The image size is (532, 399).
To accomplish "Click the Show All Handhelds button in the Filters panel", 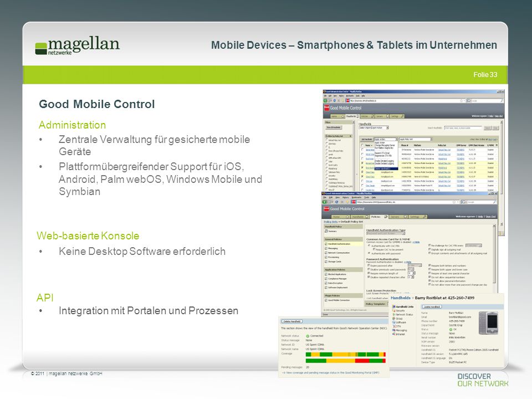I will (x=334, y=127).
